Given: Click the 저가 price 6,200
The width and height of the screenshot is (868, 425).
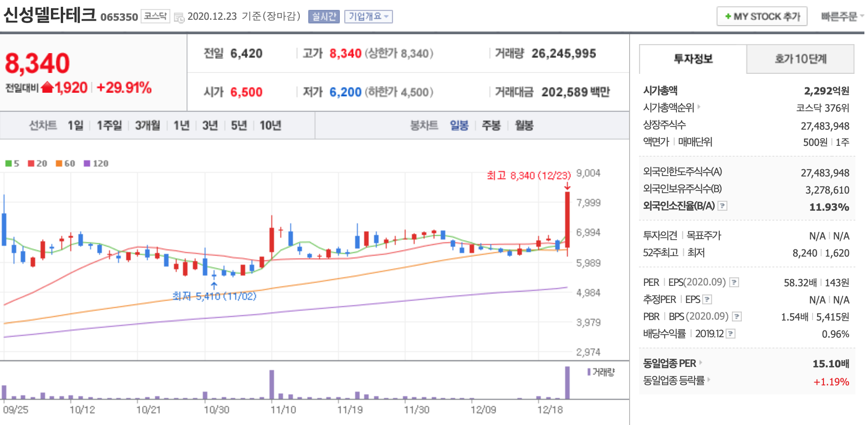Looking at the screenshot, I should coord(346,92).
